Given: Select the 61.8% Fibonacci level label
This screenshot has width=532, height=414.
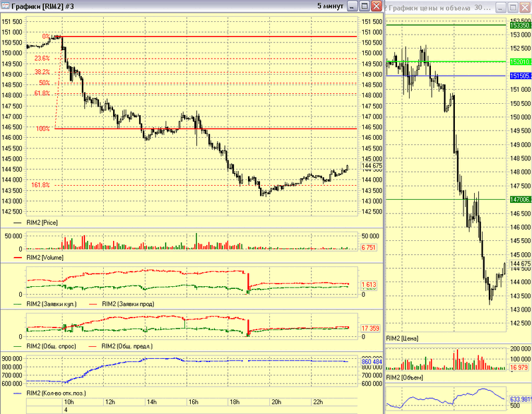Looking at the screenshot, I should (x=42, y=93).
